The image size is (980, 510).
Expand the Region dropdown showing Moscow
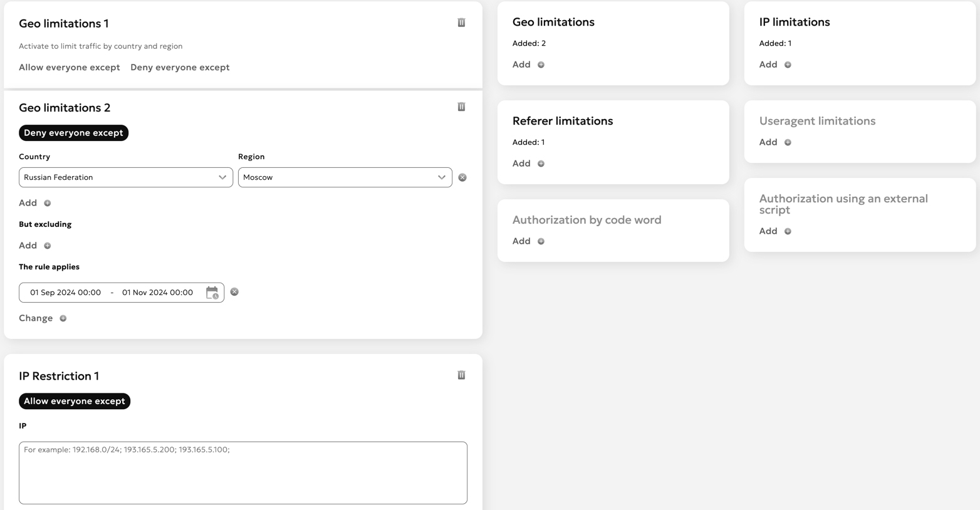click(x=345, y=177)
